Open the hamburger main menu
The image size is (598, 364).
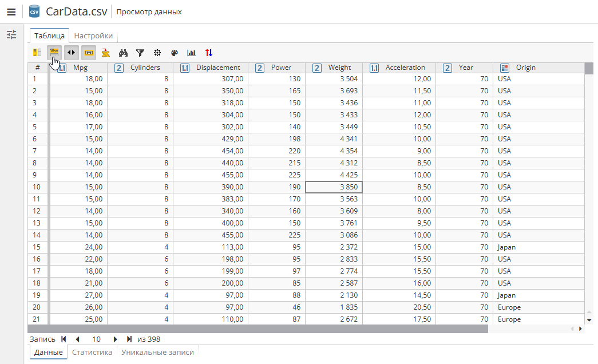(11, 12)
